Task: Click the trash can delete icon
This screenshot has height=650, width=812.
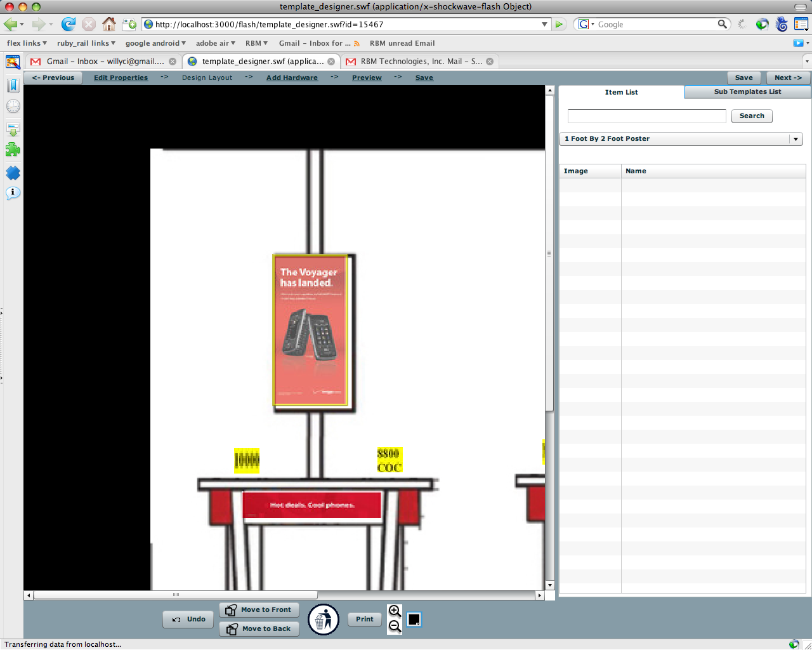Action: point(324,620)
